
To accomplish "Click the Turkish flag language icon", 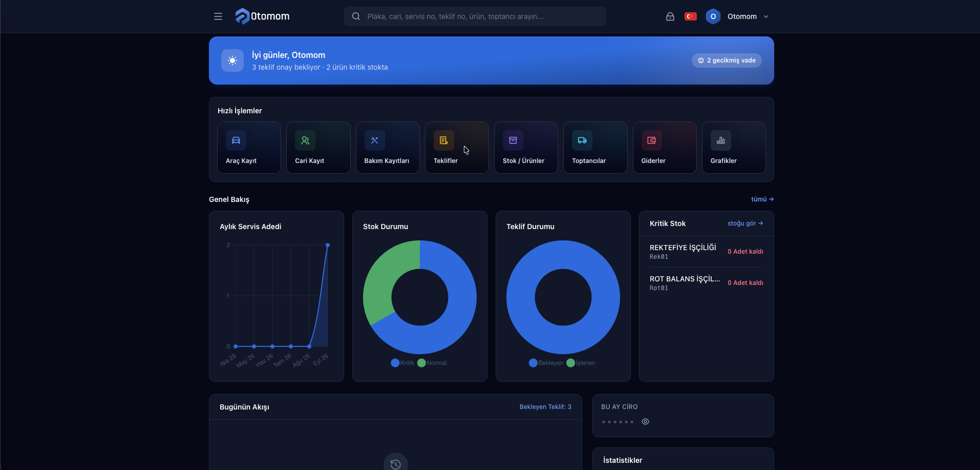I will coord(691,16).
